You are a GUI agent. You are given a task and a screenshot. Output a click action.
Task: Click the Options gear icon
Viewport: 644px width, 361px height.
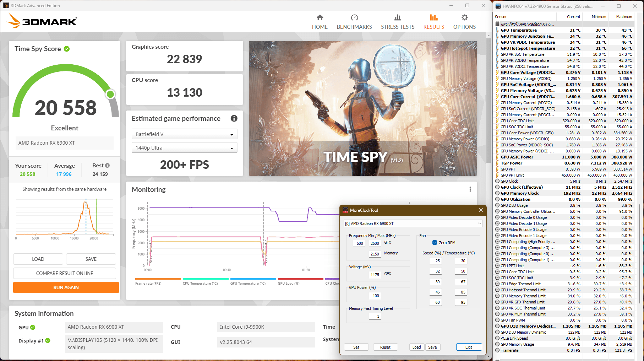tap(464, 17)
